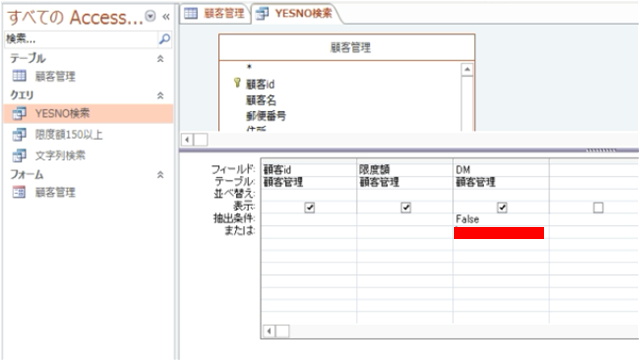Collapse navigation pane with double-chevron icon
640x360 pixels.
pyautogui.click(x=166, y=16)
